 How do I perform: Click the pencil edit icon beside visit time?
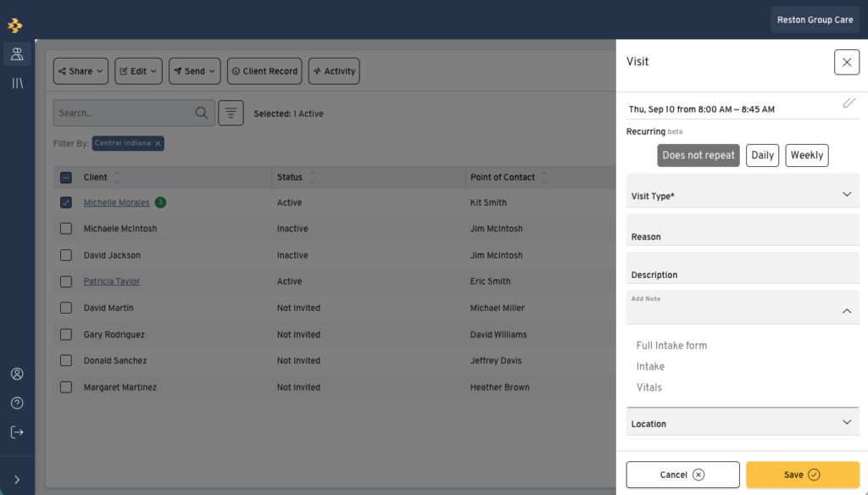coord(849,103)
